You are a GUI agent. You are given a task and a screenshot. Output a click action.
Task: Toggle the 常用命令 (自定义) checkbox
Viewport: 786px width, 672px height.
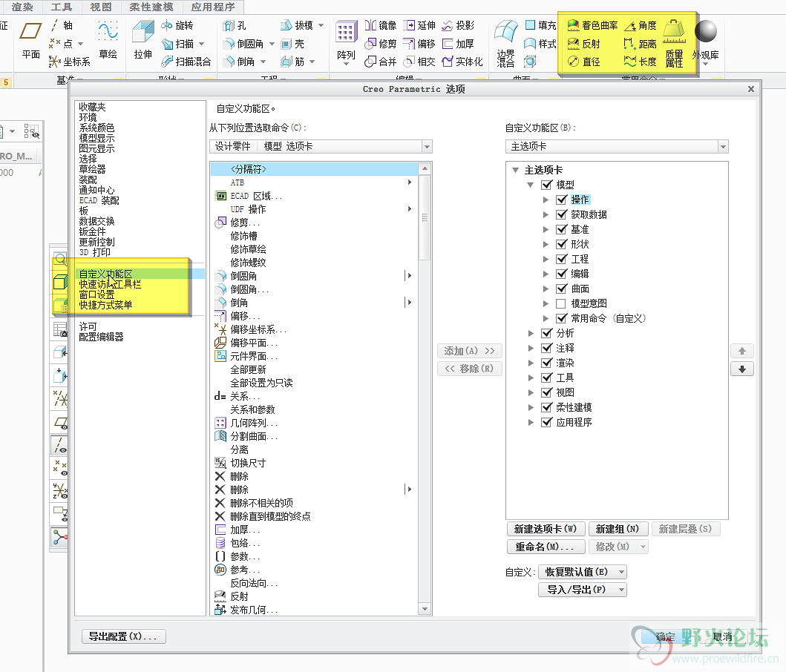coord(561,318)
